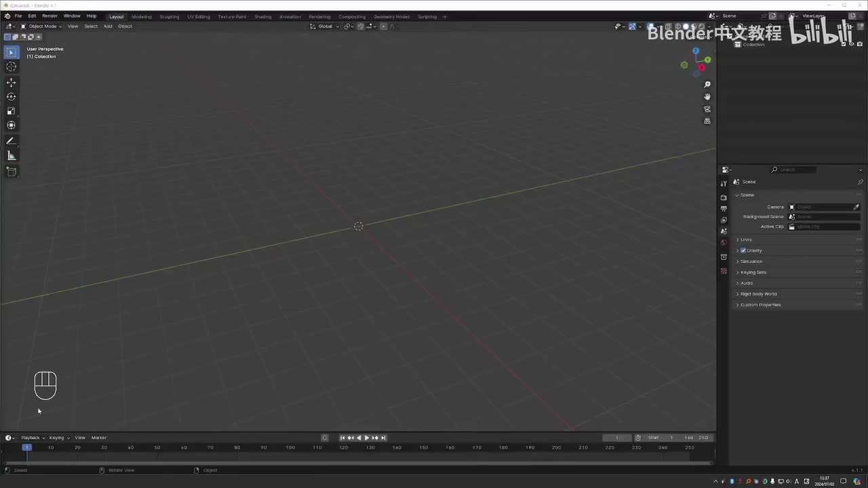Jump to the timeline start frame

click(x=342, y=438)
